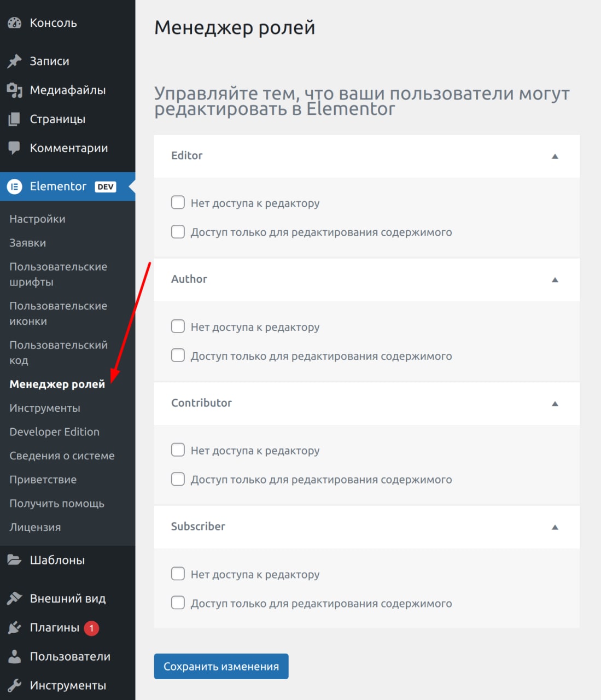This screenshot has height=700, width=601.
Task: Go to Плагины menu label
Action: click(54, 627)
